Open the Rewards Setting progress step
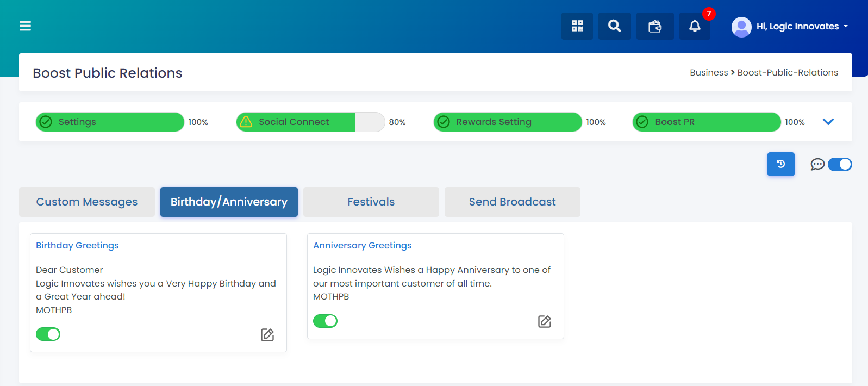The height and width of the screenshot is (386, 868). point(508,122)
